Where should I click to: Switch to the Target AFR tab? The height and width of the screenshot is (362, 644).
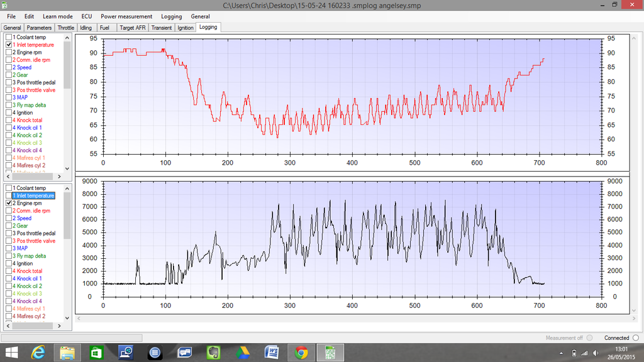tap(131, 28)
